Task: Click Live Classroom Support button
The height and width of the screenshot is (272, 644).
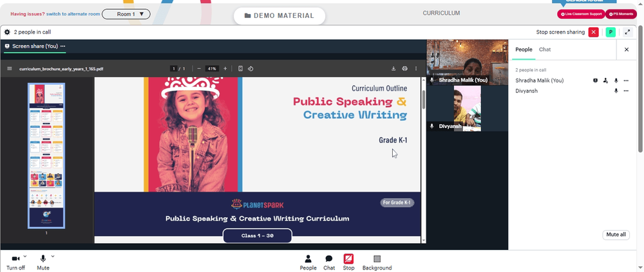Action: (581, 14)
